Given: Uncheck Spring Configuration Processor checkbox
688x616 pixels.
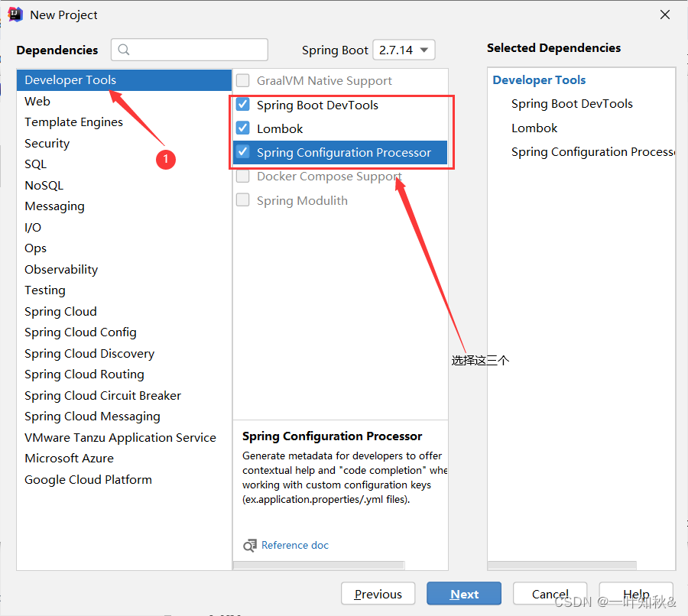Looking at the screenshot, I should point(242,152).
